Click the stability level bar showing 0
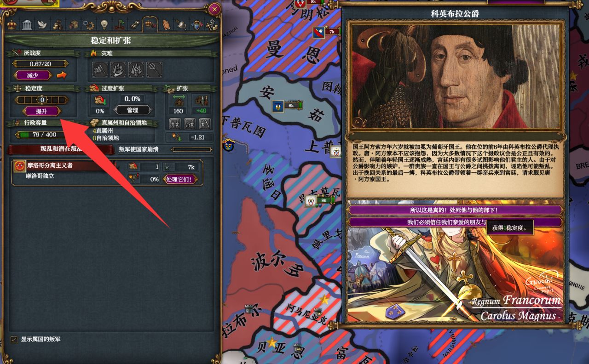Viewport: 589px width, 364px height. 41,100
